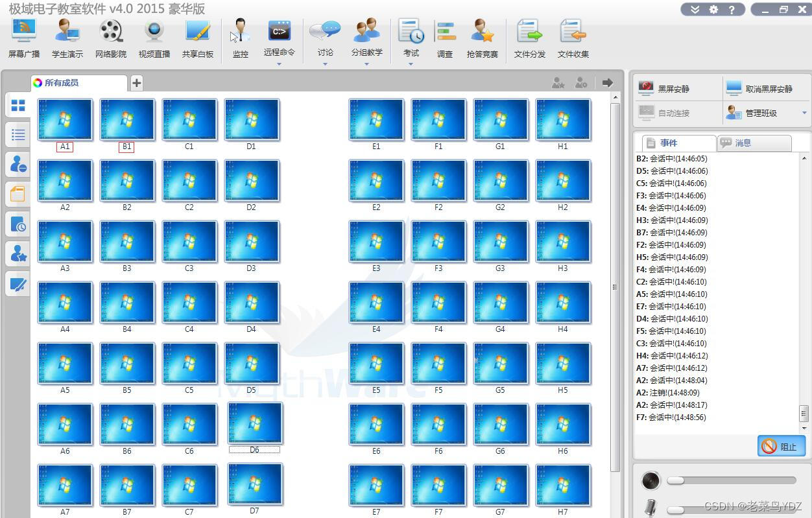Open 共享白板 shared whiteboard
The image size is (812, 518).
click(x=198, y=39)
